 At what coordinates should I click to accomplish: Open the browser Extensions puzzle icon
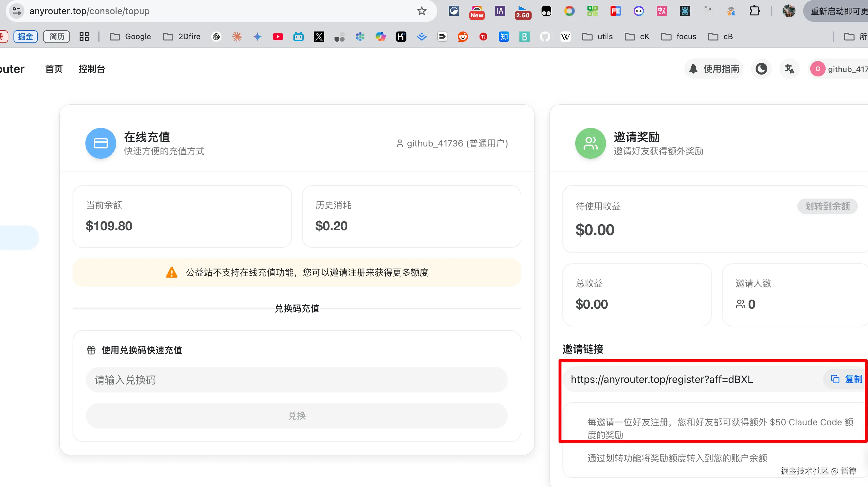point(754,11)
